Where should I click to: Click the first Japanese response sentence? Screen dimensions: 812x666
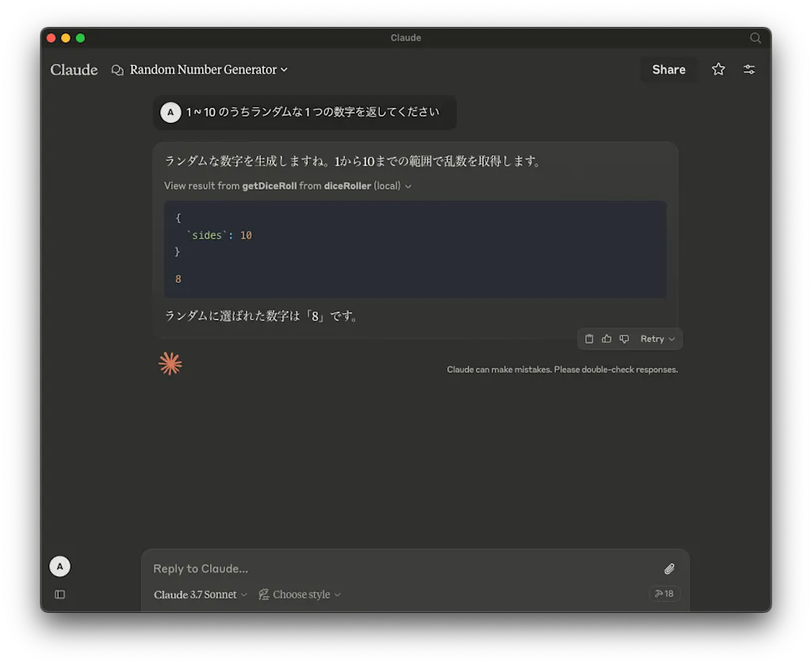point(353,161)
